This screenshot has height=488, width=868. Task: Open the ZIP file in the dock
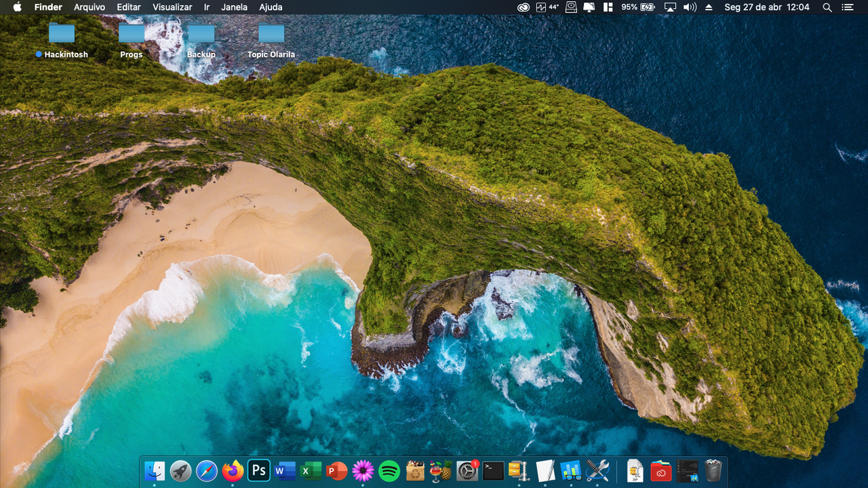(x=635, y=470)
